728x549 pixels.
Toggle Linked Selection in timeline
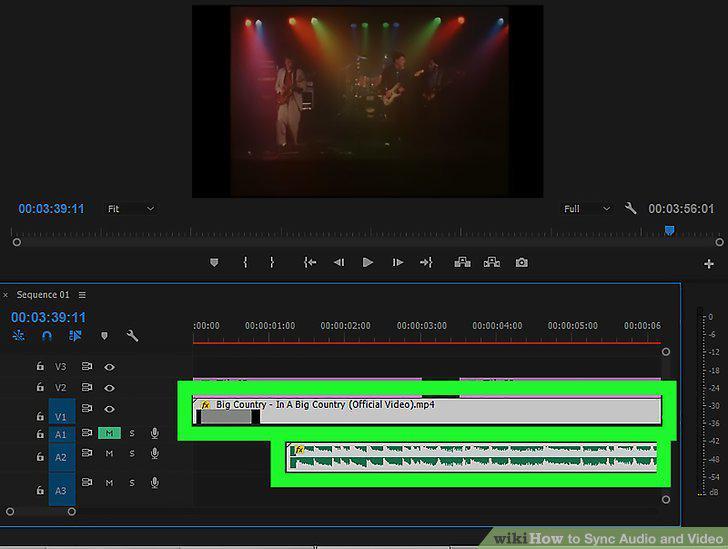(75, 335)
